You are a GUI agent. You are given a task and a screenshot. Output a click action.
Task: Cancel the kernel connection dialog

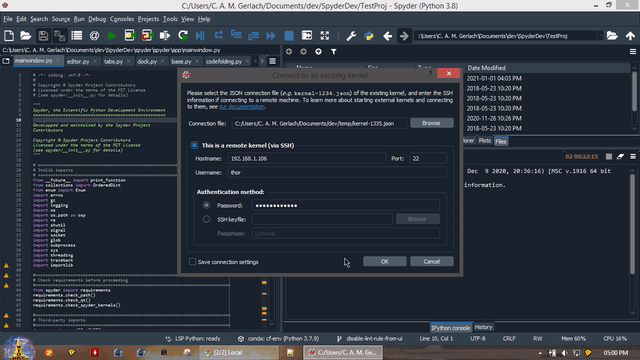tap(431, 262)
